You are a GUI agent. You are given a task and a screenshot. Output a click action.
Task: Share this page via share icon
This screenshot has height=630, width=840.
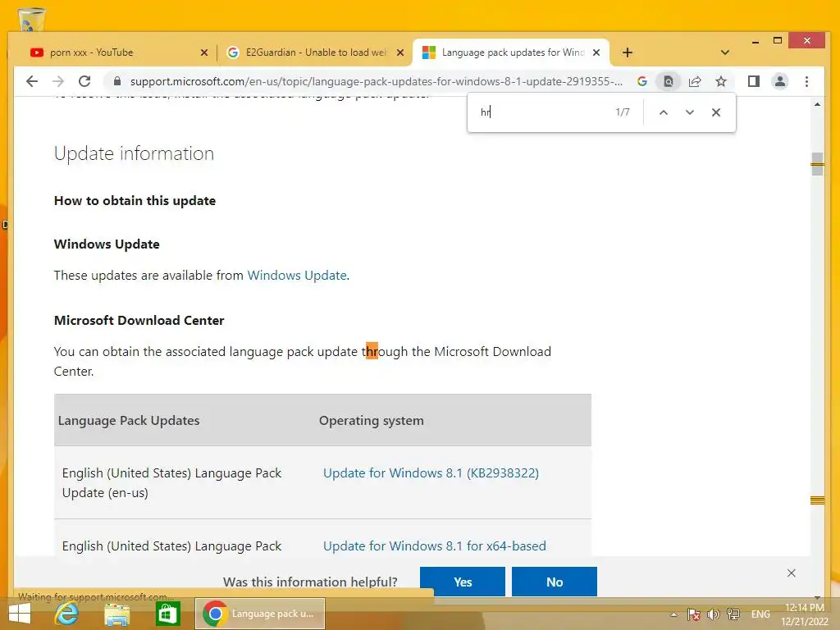coord(695,81)
